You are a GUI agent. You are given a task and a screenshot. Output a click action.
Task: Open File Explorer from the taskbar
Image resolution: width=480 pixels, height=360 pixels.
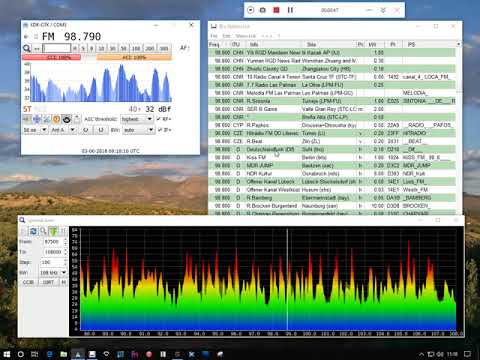pos(64,354)
